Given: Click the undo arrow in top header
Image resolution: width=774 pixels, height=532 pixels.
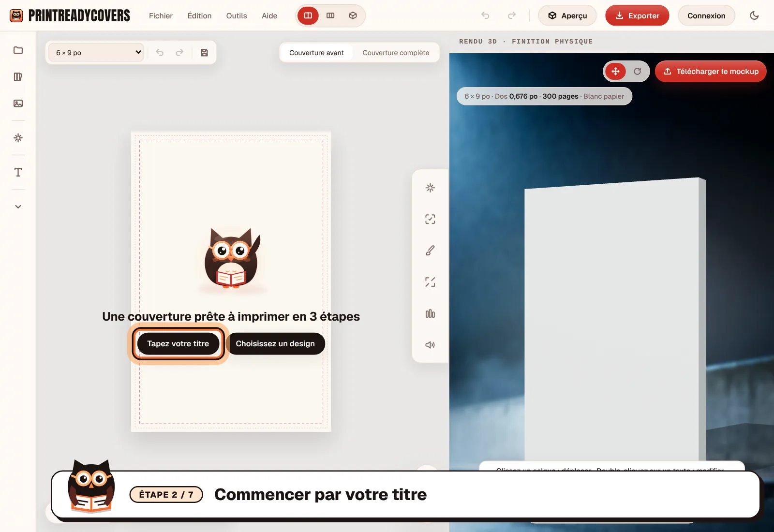Looking at the screenshot, I should 485,15.
